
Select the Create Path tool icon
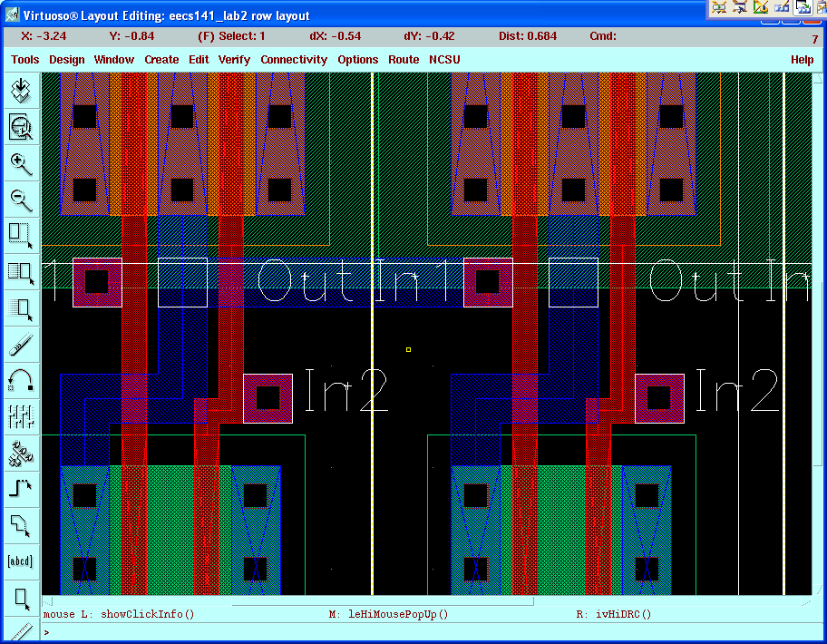click(x=21, y=489)
